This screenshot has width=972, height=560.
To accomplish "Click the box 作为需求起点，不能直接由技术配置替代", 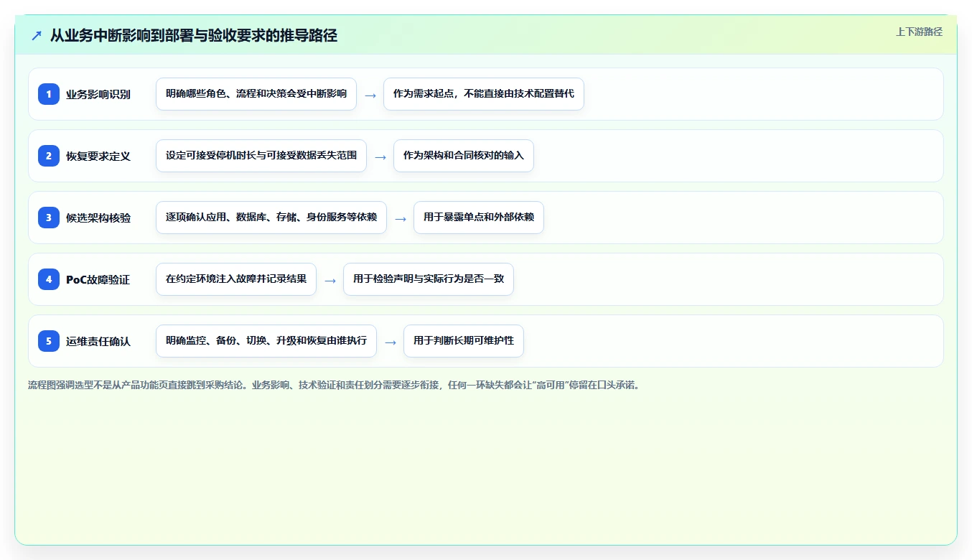I will tap(484, 94).
